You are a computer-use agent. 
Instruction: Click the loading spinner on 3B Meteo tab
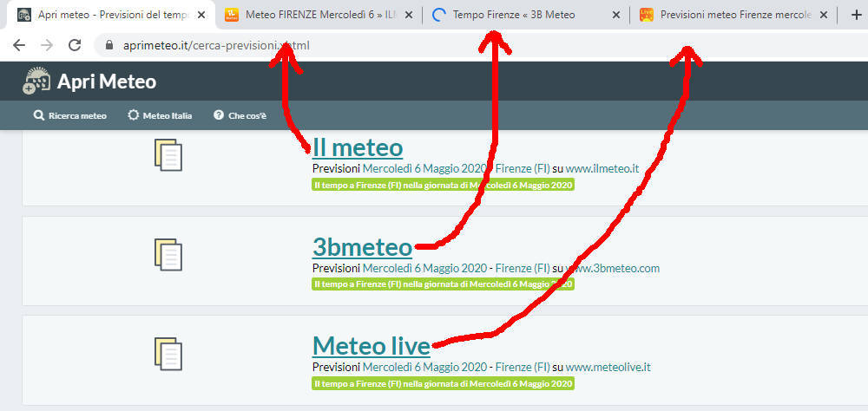tap(439, 15)
